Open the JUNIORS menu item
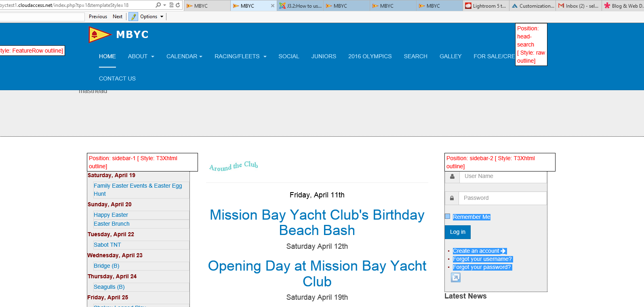Screen dimensions: 644x307 (324, 57)
